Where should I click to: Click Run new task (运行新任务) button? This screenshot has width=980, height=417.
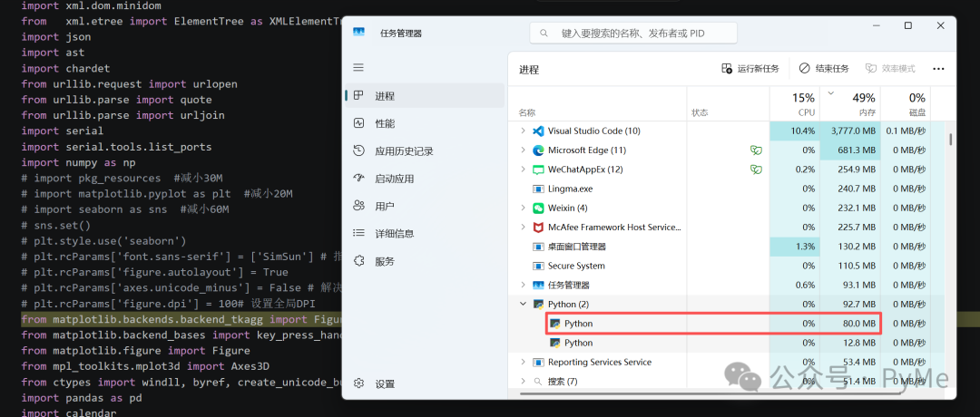pos(750,69)
